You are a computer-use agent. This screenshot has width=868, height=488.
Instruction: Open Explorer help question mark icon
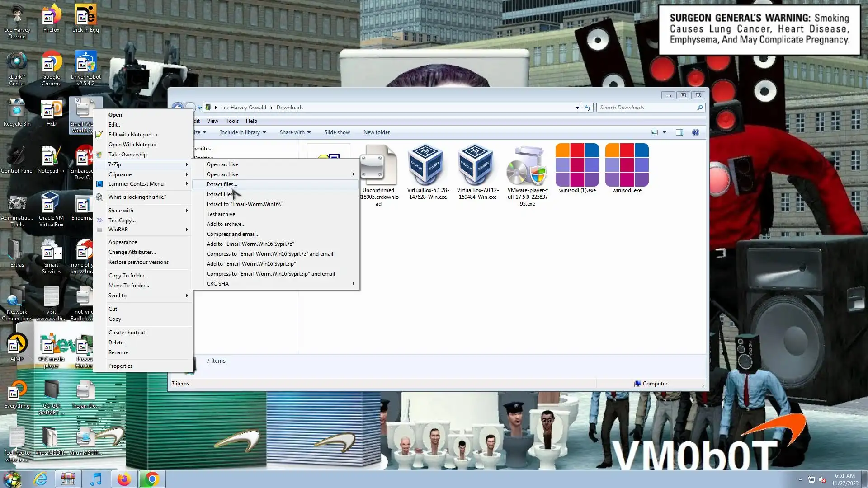695,132
